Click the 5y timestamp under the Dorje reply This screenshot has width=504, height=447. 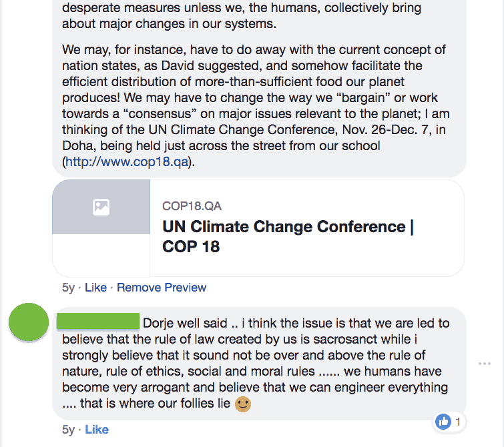pos(68,430)
